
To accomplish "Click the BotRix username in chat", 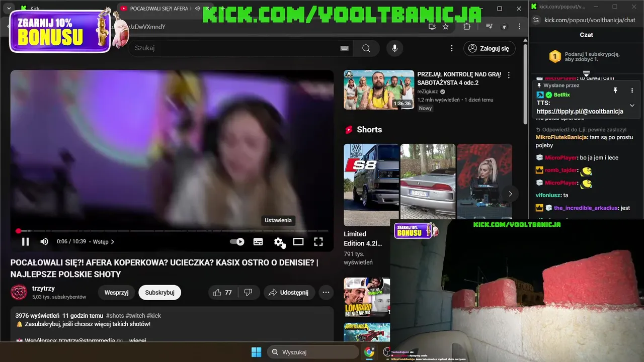I will coord(561,95).
